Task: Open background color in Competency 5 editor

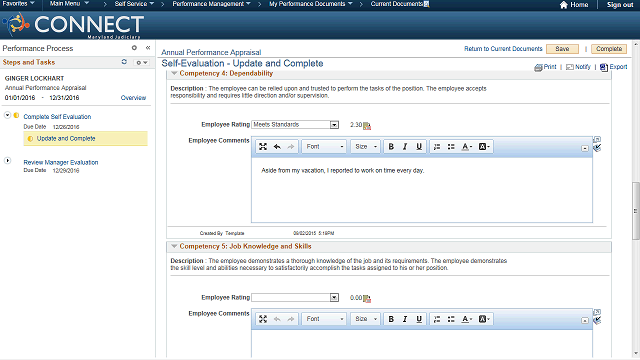Action: 484,319
